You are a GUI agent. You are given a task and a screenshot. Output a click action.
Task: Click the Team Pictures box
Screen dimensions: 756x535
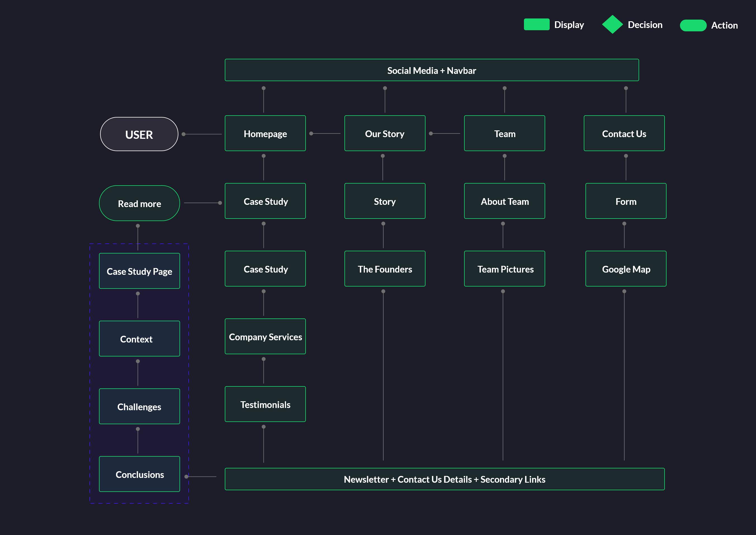504,269
